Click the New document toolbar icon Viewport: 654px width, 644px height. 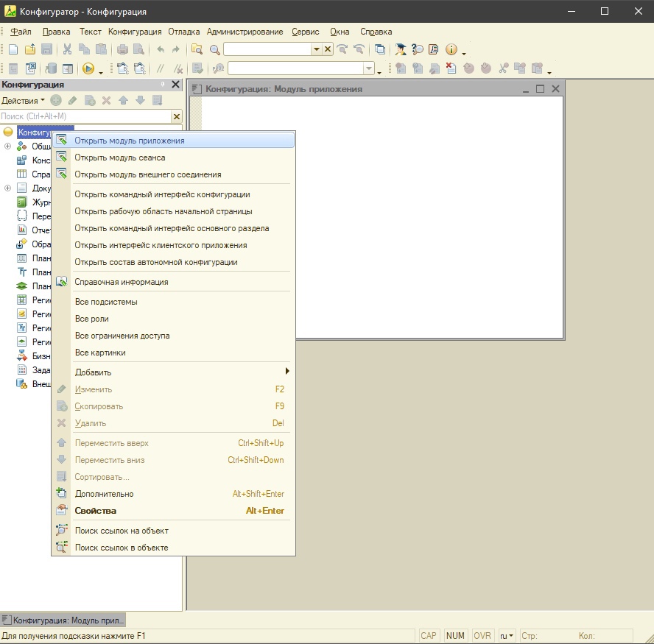(x=13, y=49)
